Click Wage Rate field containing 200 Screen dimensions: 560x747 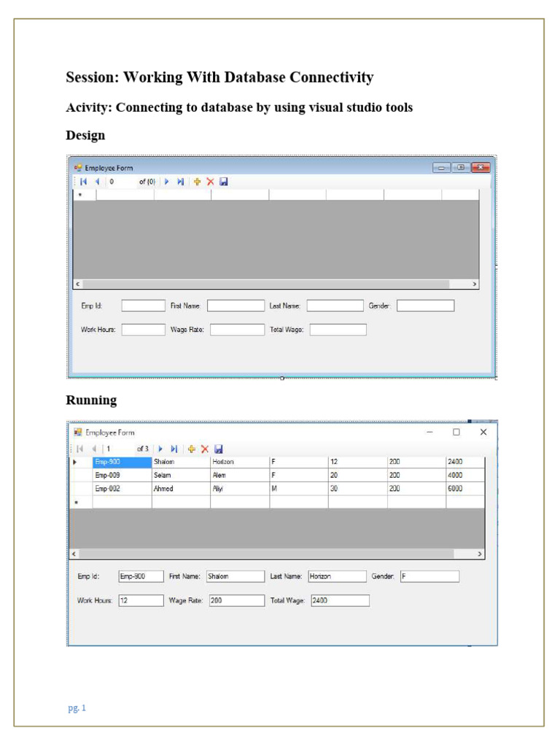(x=237, y=600)
